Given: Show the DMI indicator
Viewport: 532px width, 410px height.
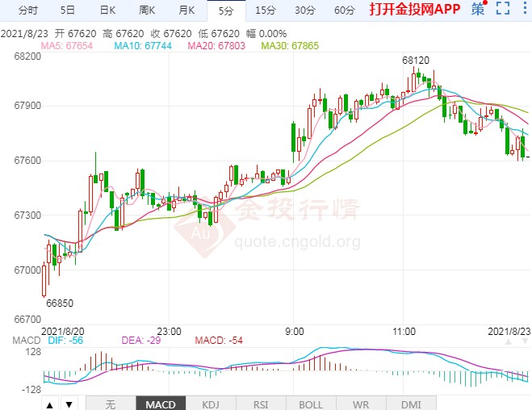Looking at the screenshot, I should [411, 404].
